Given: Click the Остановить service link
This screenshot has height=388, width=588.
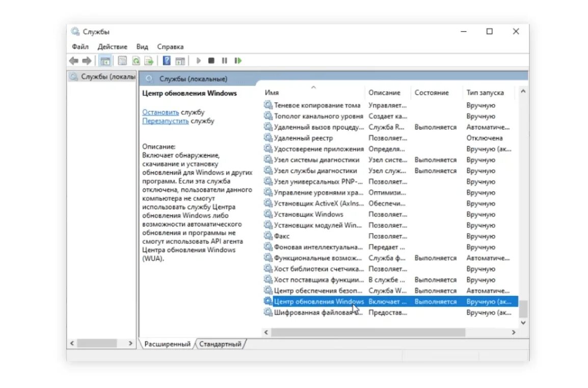Looking at the screenshot, I should click(161, 112).
